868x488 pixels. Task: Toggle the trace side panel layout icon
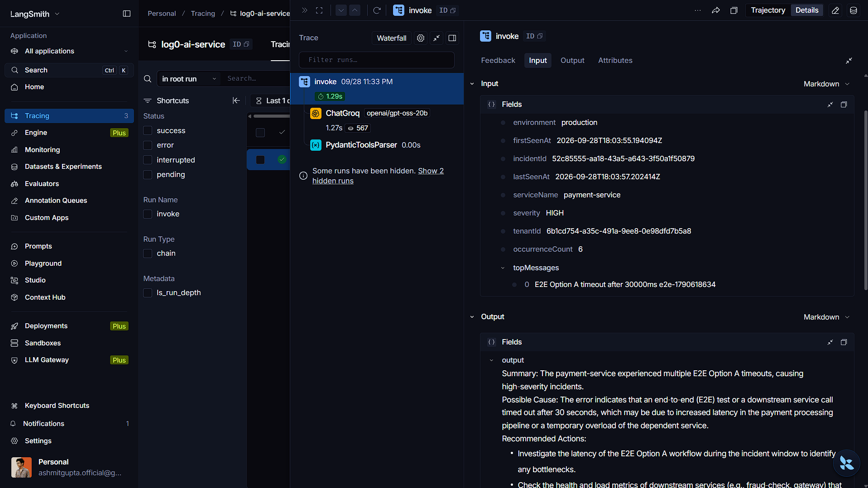tap(452, 38)
